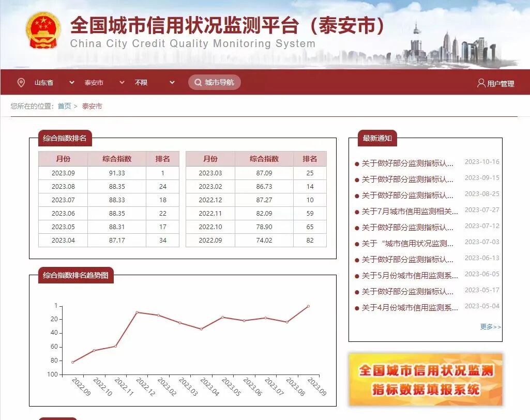This screenshot has height=420, width=530.
Task: Click the 2023.09 data point on the trend chart
Action: pos(308,305)
